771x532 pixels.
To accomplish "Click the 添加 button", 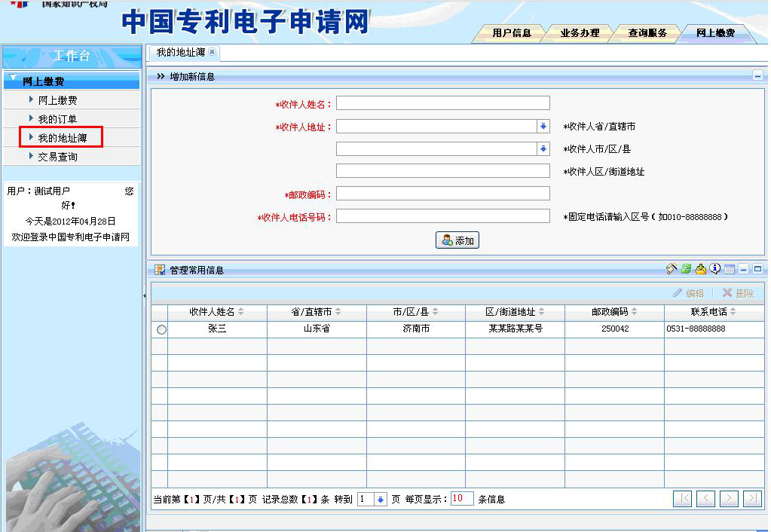I will (457, 240).
